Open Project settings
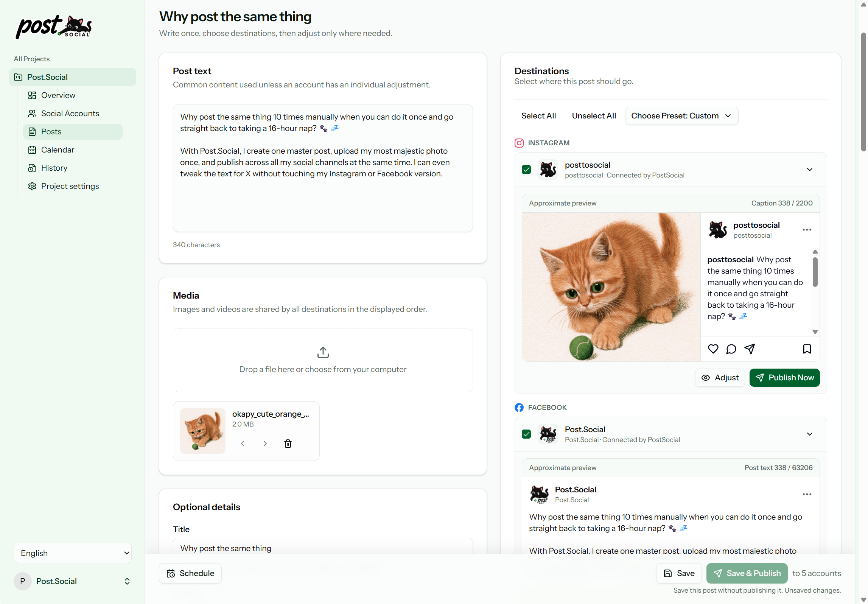The image size is (868, 604). (x=73, y=186)
